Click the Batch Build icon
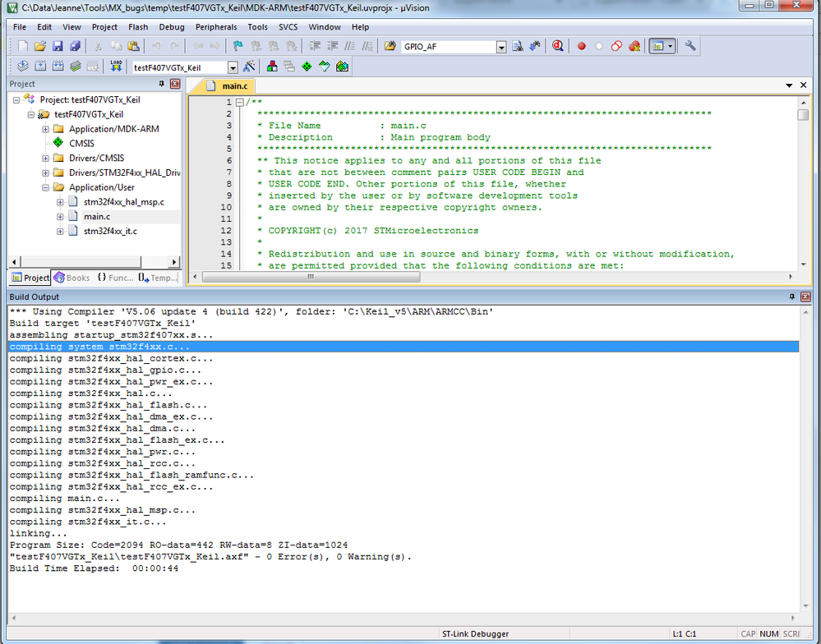The width and height of the screenshot is (821, 644). coord(76,67)
